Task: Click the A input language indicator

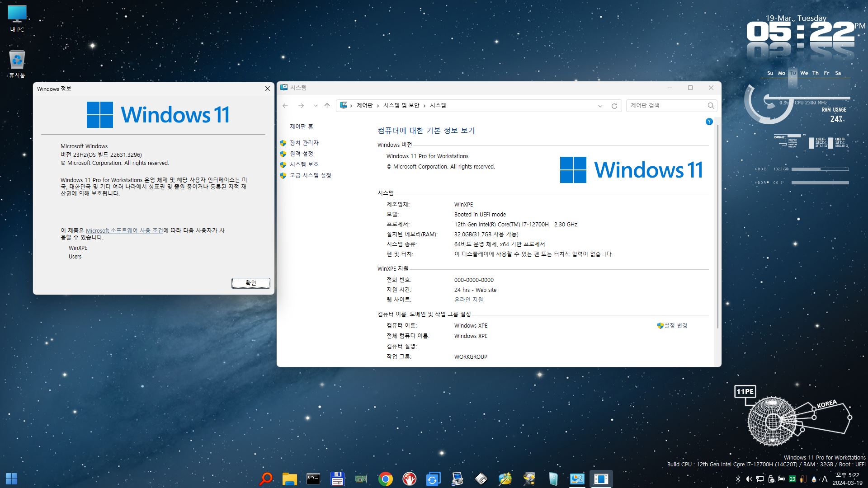Action: [x=825, y=479]
